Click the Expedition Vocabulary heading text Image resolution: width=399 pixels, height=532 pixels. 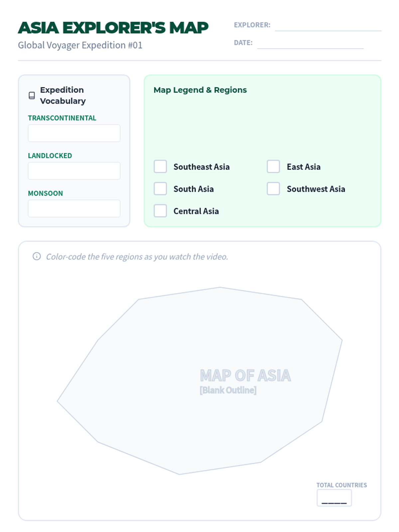coord(63,95)
